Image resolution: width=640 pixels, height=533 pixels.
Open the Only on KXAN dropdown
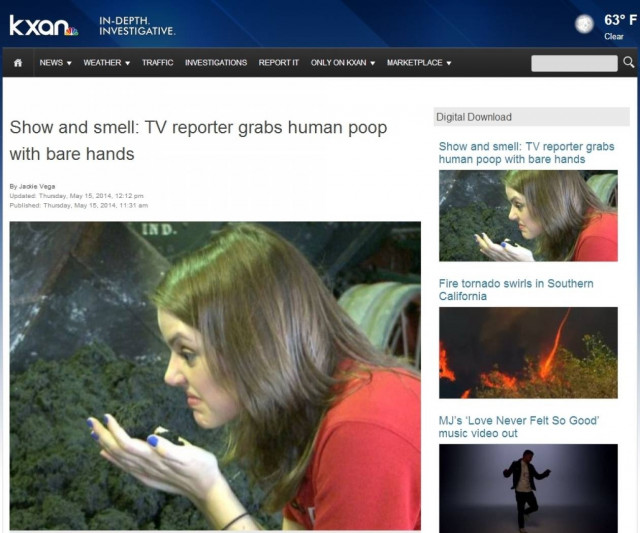(x=343, y=63)
